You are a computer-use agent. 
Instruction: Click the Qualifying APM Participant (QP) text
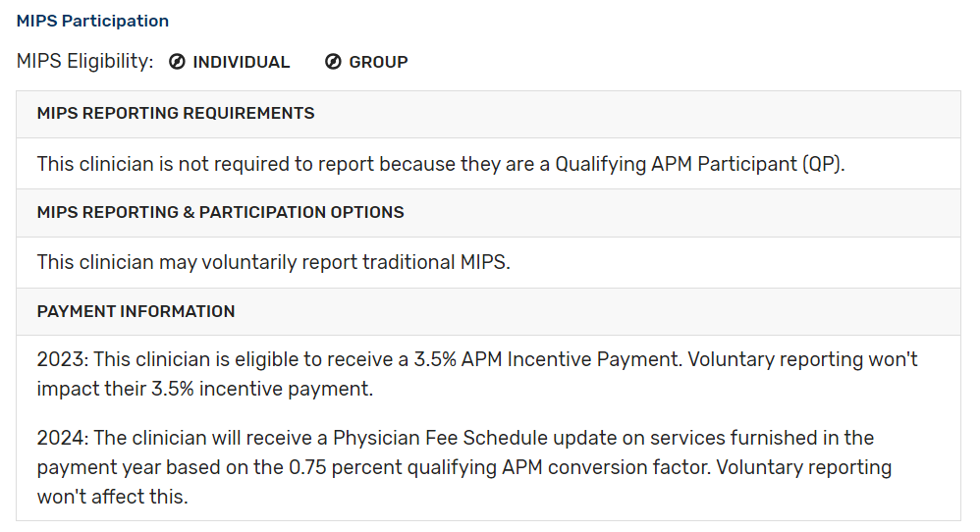coord(700,164)
